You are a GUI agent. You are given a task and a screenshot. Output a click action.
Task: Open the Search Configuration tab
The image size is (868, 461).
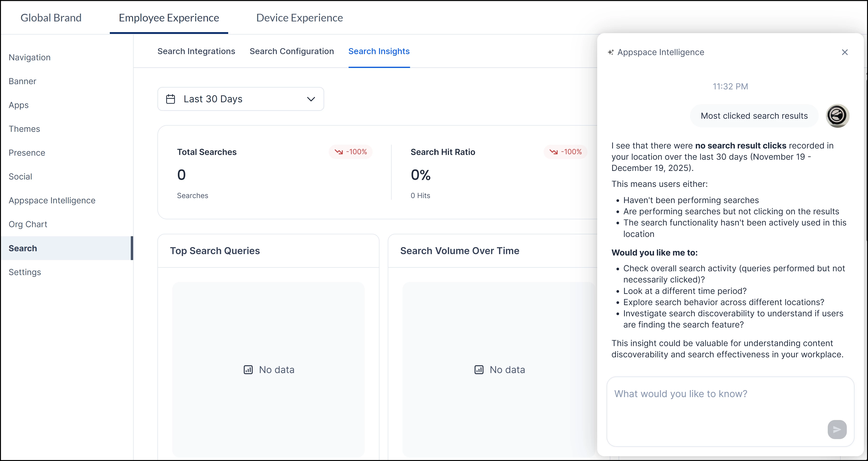click(292, 51)
